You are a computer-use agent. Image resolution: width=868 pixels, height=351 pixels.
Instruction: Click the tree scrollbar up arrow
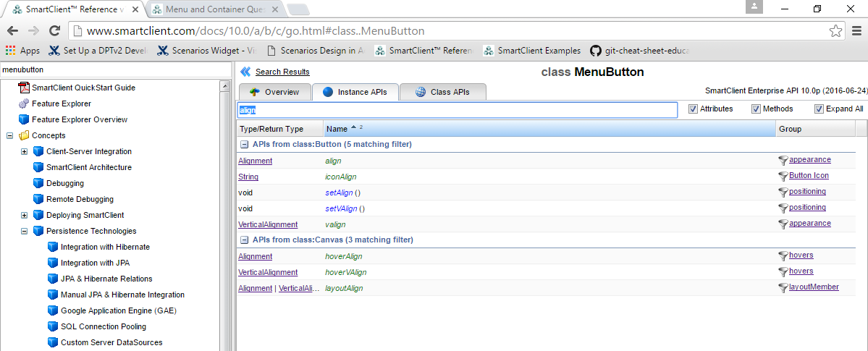[x=224, y=86]
